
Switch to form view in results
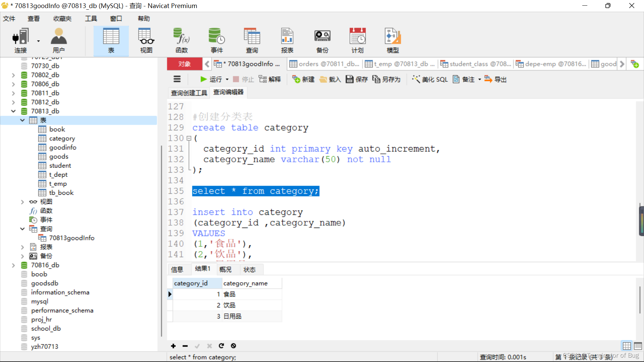click(x=638, y=346)
